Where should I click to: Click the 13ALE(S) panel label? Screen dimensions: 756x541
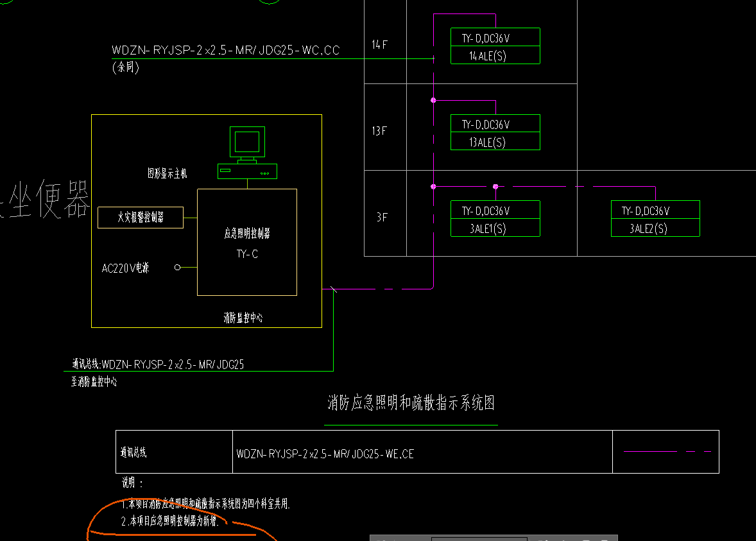(x=488, y=142)
